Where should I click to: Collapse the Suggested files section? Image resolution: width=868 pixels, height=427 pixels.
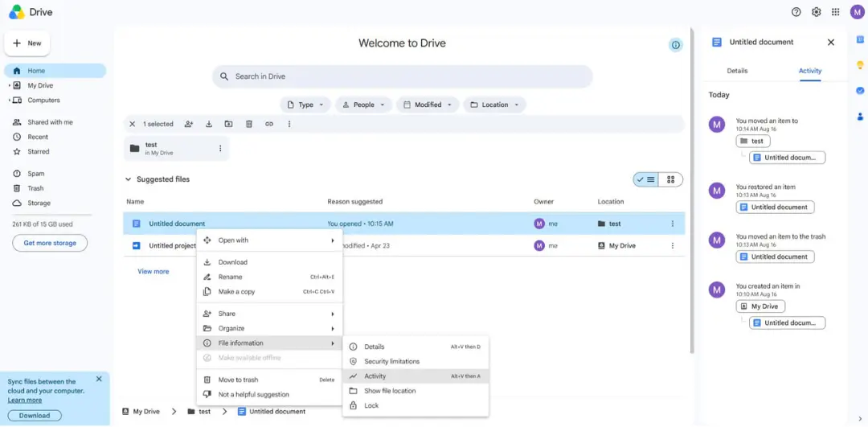pyautogui.click(x=129, y=179)
